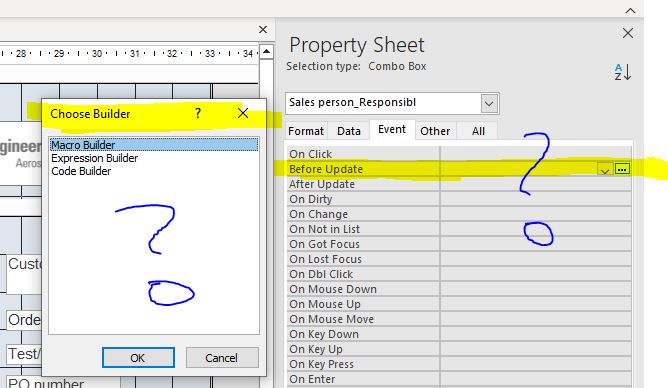The image size is (668, 388).
Task: Expand the Before Update value dropdown
Action: 605,170
